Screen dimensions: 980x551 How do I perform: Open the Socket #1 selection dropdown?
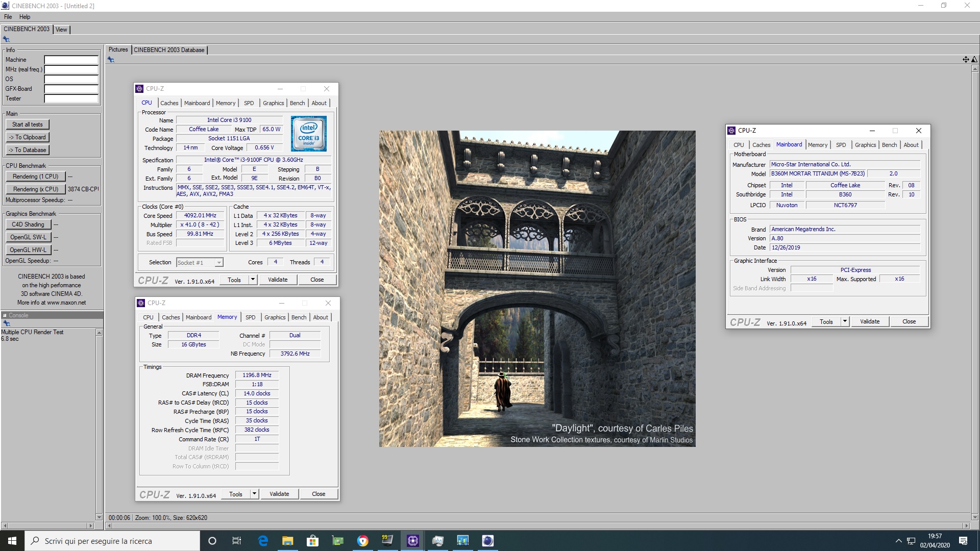click(x=200, y=262)
